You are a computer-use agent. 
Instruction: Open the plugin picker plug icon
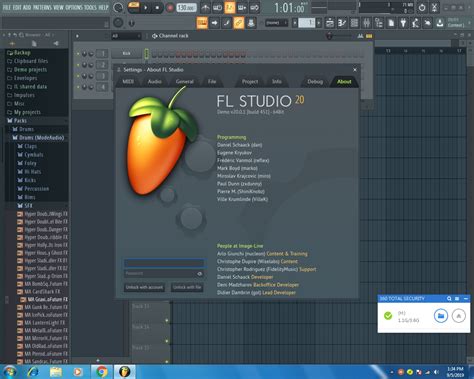point(403,23)
